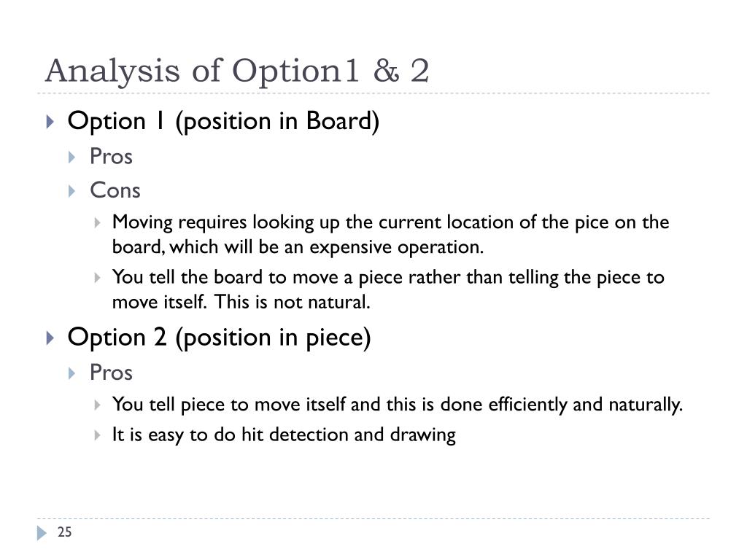Click the bullet before 'It is easy to do hit detection'

97,435
